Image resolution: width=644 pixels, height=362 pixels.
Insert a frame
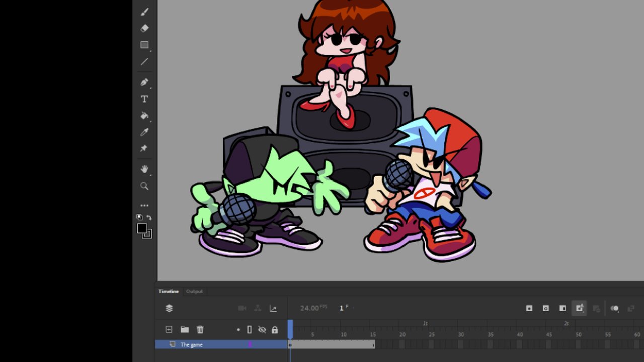tap(562, 308)
